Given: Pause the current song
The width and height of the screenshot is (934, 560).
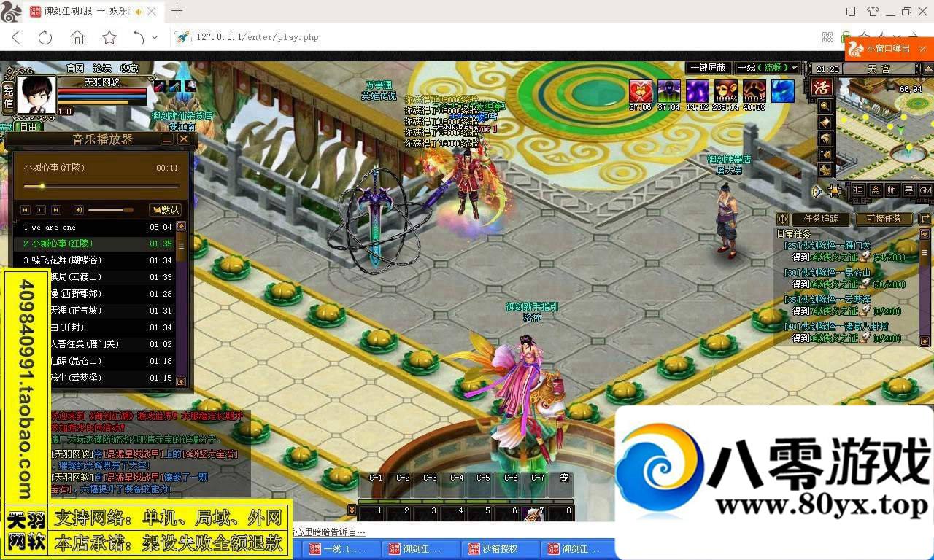Looking at the screenshot, I should [x=41, y=210].
